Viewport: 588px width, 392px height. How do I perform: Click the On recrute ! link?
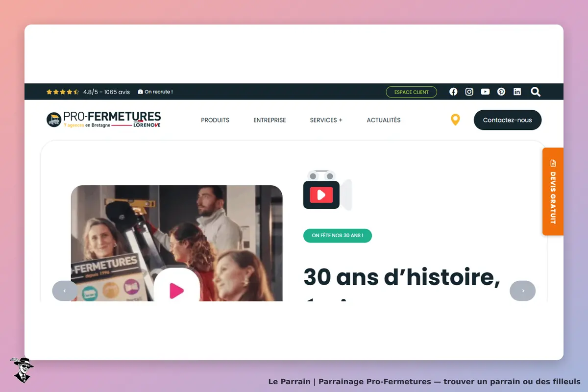(155, 92)
